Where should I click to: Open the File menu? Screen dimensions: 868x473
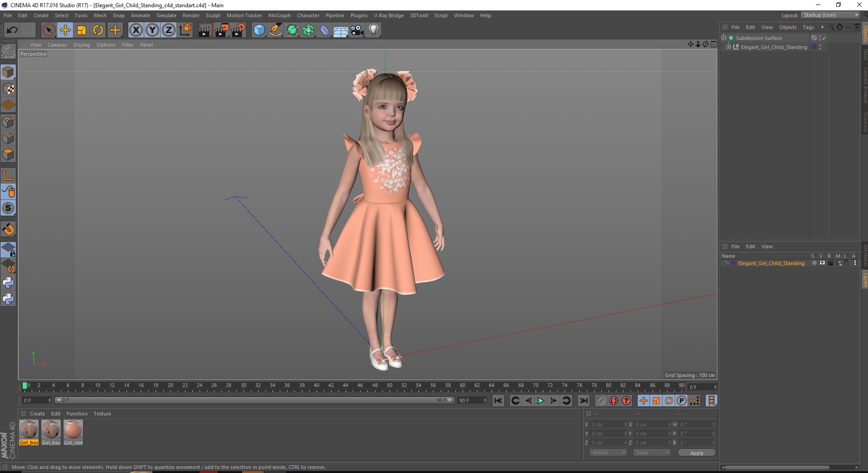pyautogui.click(x=8, y=15)
